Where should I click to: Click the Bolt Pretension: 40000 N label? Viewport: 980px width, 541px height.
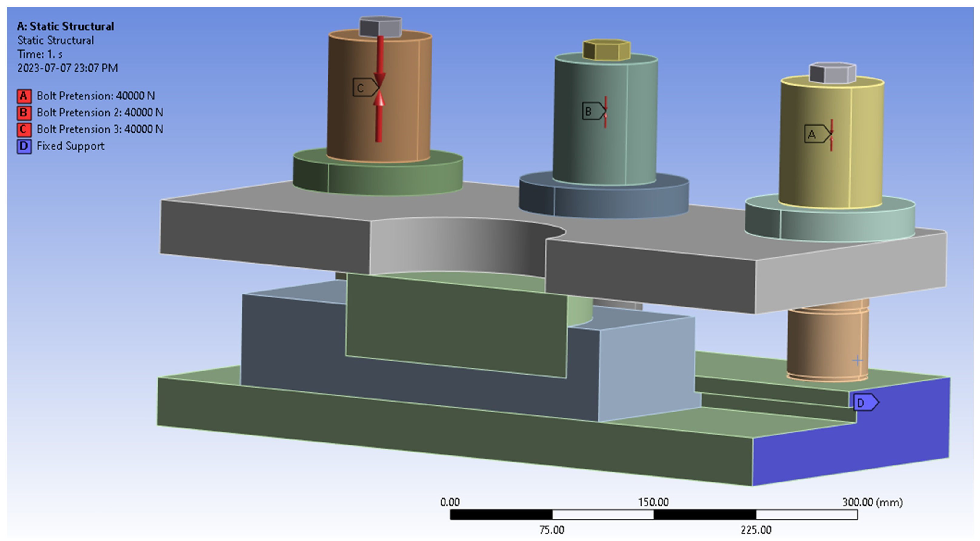click(x=95, y=96)
